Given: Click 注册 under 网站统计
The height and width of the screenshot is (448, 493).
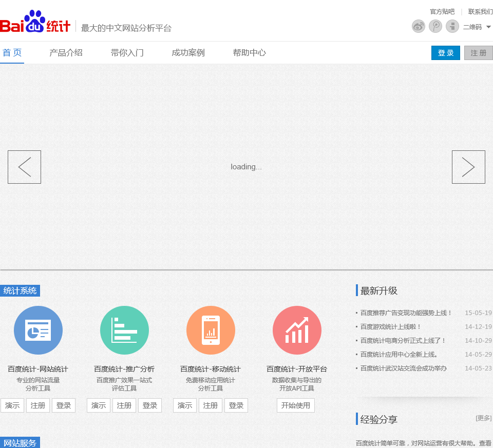Looking at the screenshot, I should point(37,405).
